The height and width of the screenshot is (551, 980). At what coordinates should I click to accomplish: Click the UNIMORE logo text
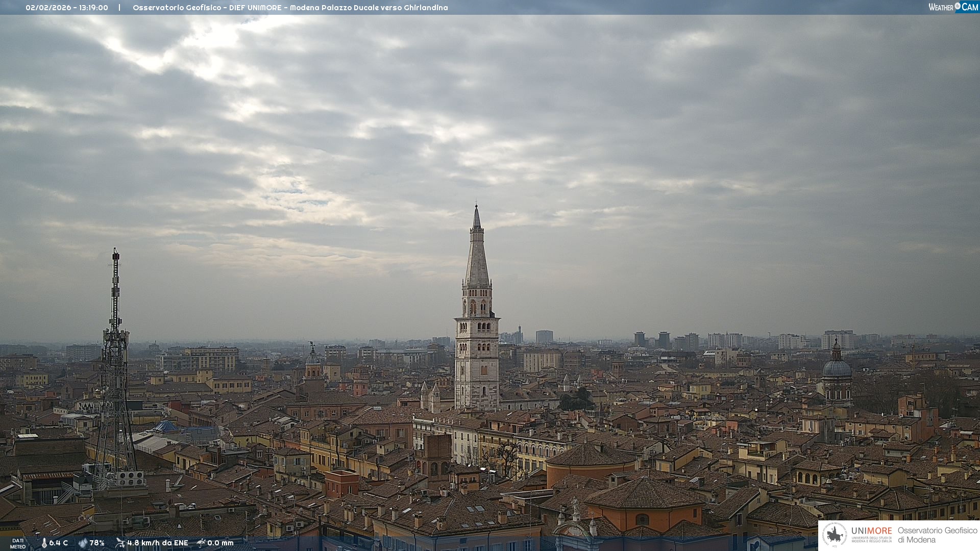[871, 531]
